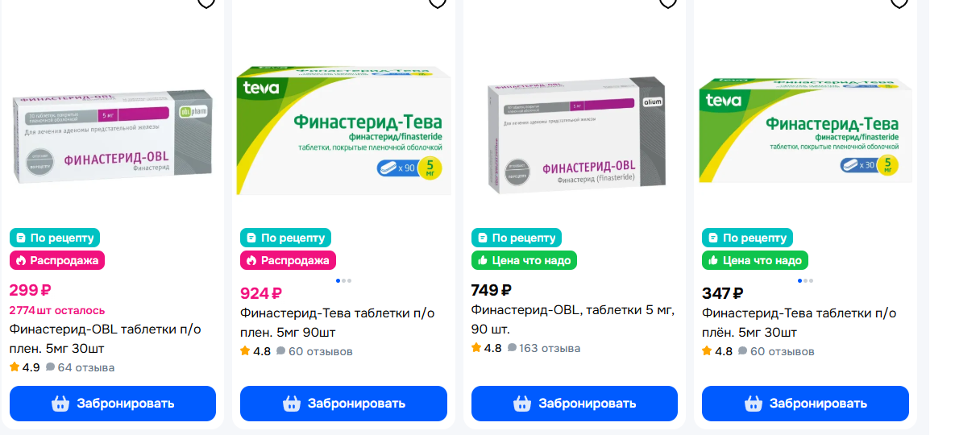Screen dimensions: 980x435
Task: Reserve Финастерид-OBL 30шт with Забронировать button
Action: coord(113,404)
